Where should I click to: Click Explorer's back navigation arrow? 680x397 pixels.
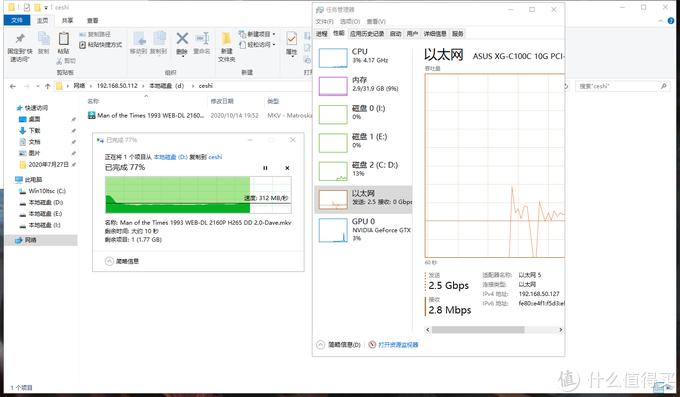(13, 86)
